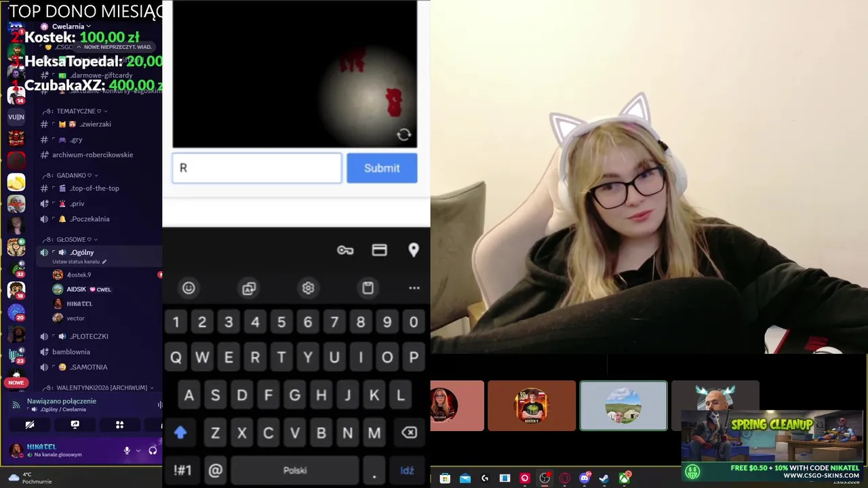Expand the WALENTYNKI2026 [ARCHIWUM] category
The width and height of the screenshot is (868, 488).
click(98, 388)
